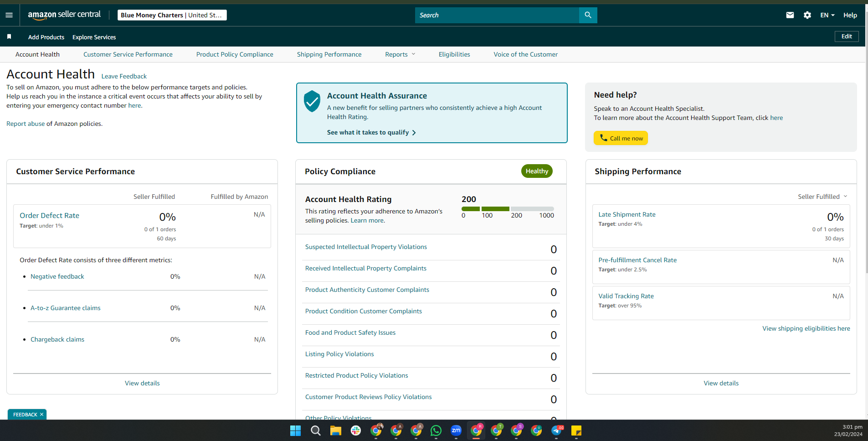Viewport: 868px width, 441px height.
Task: Open Product Authenticity Customer Complaints
Action: pyautogui.click(x=367, y=290)
